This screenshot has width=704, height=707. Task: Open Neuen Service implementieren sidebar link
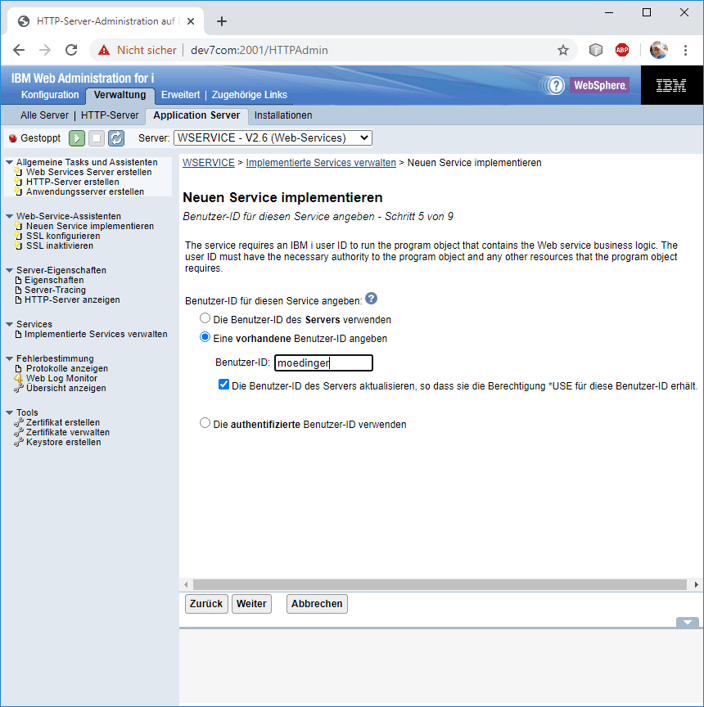pyautogui.click(x=90, y=226)
